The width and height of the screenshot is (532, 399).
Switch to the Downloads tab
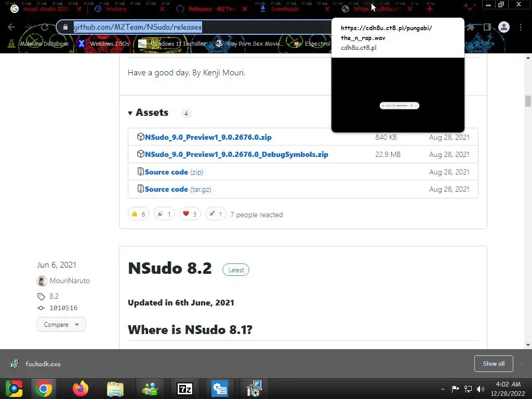285,9
